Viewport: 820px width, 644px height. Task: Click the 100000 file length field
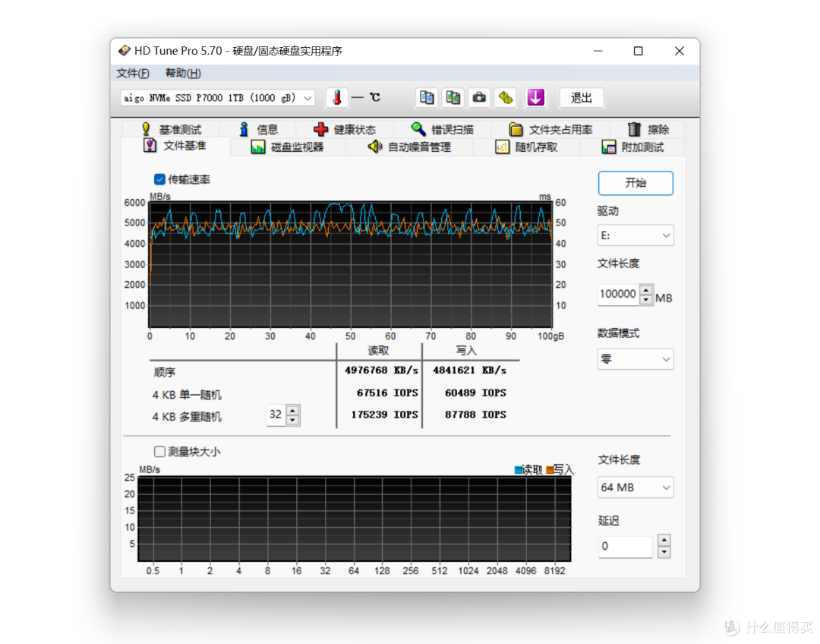[x=620, y=295]
